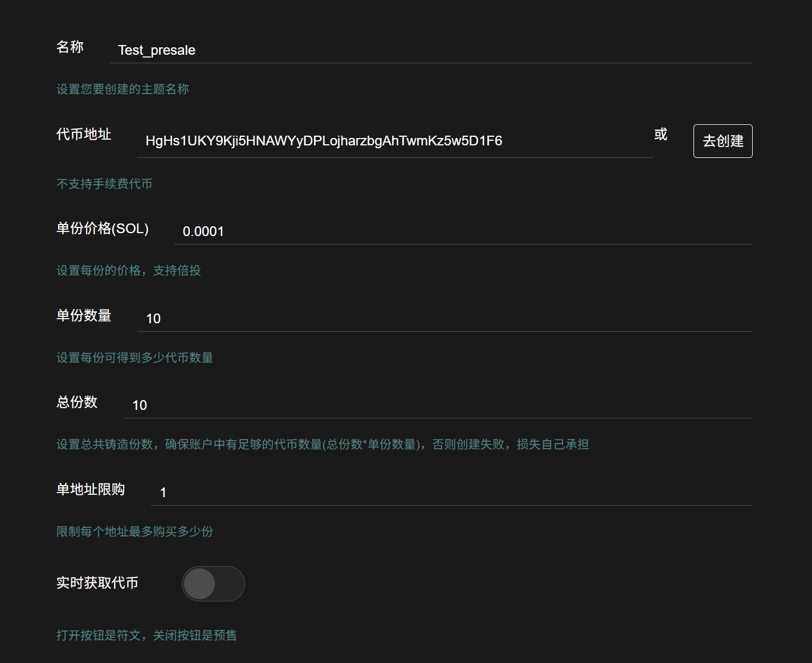Click the hint 设置每份的价格，支持倍投

pyautogui.click(x=128, y=271)
